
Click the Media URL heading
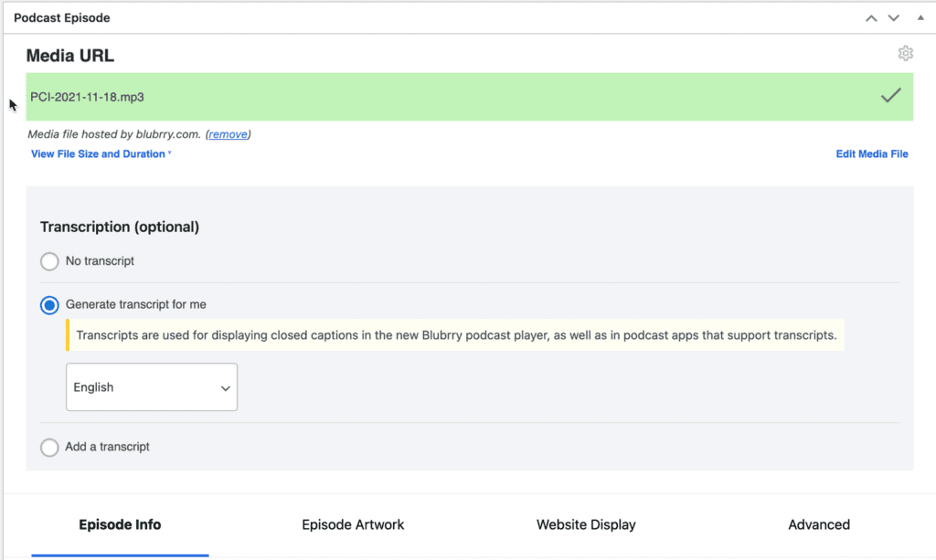coord(69,56)
